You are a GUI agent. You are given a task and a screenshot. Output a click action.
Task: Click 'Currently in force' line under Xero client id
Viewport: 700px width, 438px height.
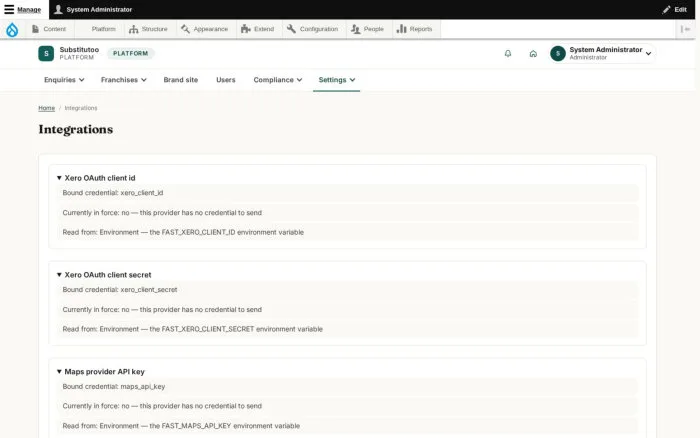162,213
